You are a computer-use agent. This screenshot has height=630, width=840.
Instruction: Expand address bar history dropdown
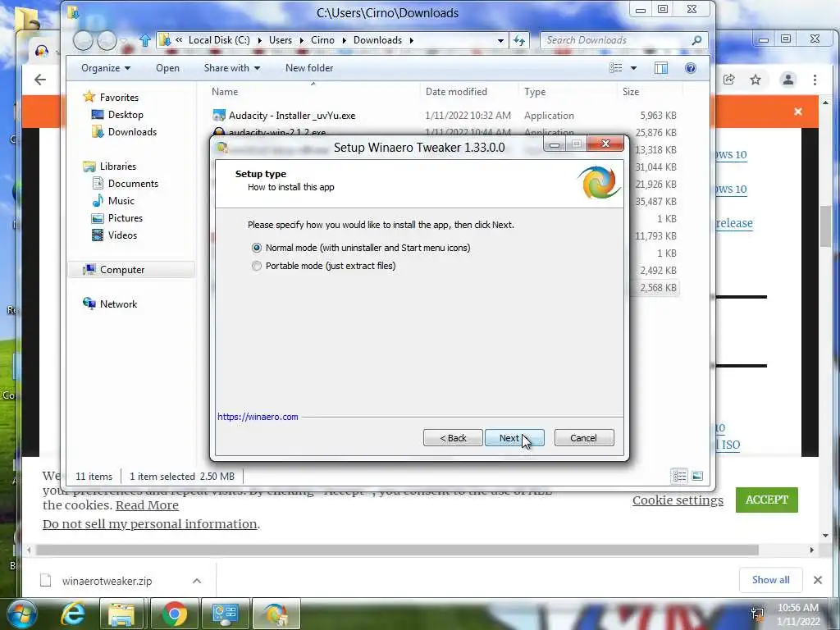coord(500,40)
